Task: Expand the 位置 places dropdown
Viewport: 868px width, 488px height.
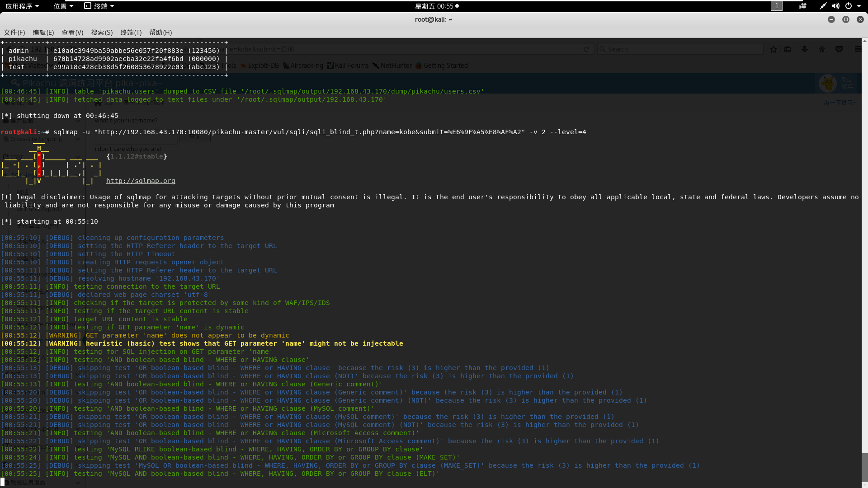Action: coord(63,6)
